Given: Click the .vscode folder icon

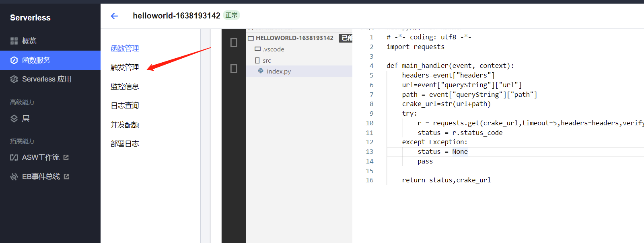Looking at the screenshot, I should (x=257, y=49).
